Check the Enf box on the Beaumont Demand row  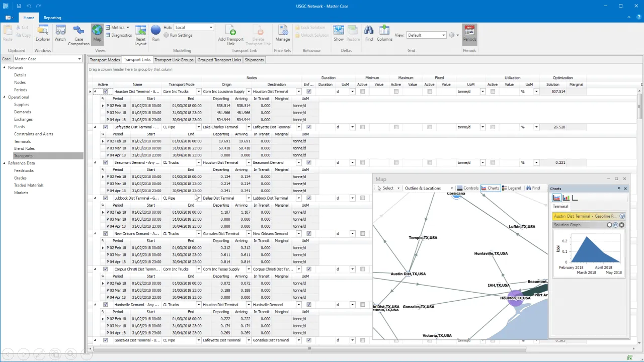point(308,162)
